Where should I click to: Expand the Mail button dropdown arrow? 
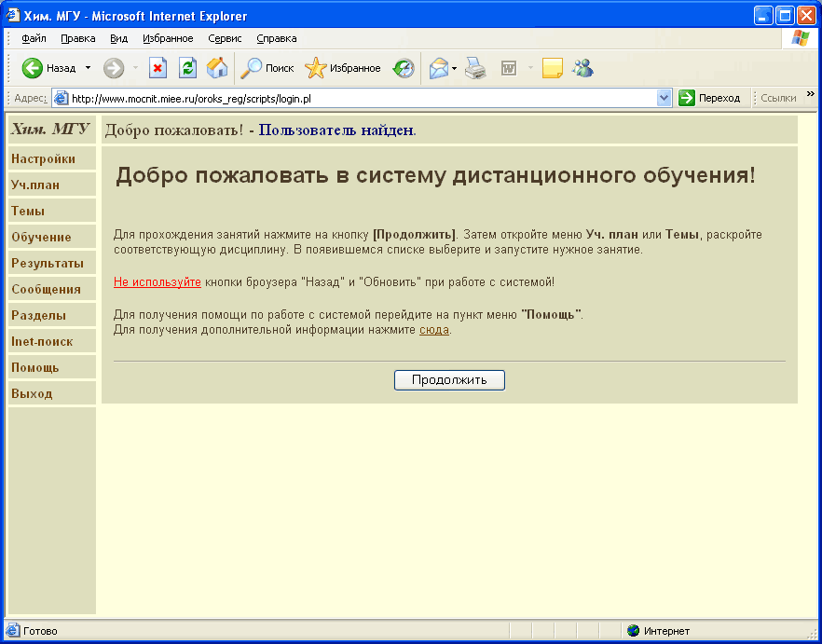point(455,68)
